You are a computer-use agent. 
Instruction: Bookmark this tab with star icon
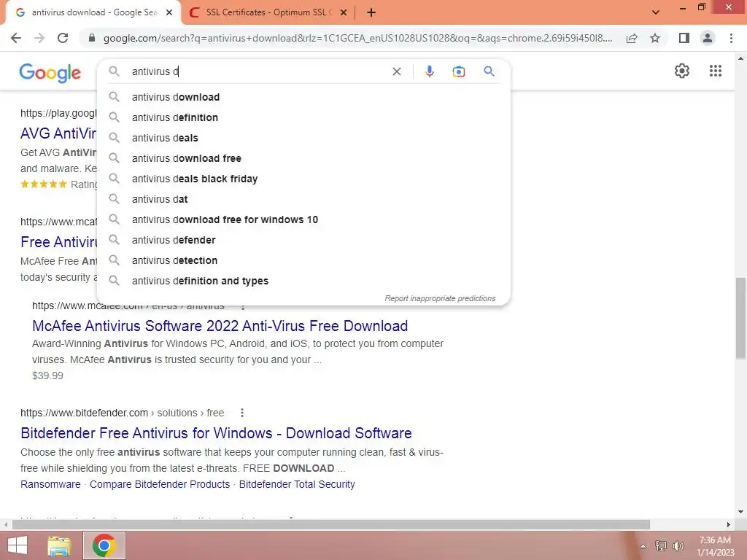[x=655, y=38]
